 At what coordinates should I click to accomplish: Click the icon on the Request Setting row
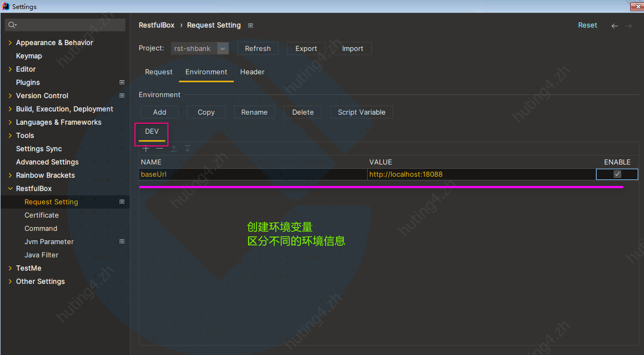[122, 202]
